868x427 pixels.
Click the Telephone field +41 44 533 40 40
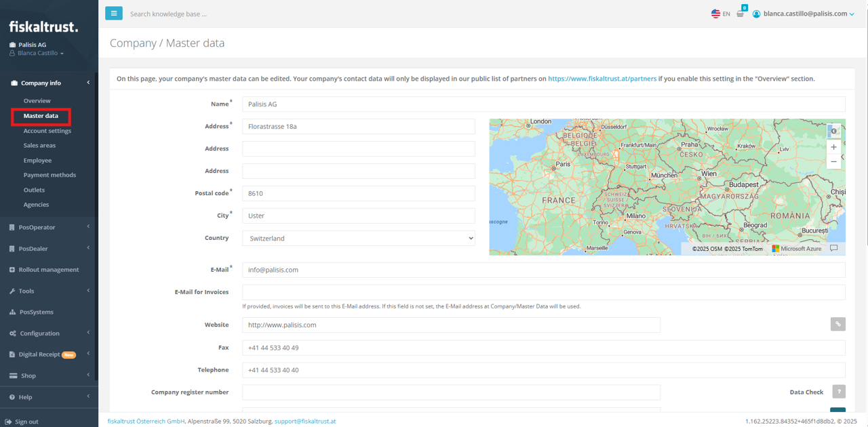(544, 370)
